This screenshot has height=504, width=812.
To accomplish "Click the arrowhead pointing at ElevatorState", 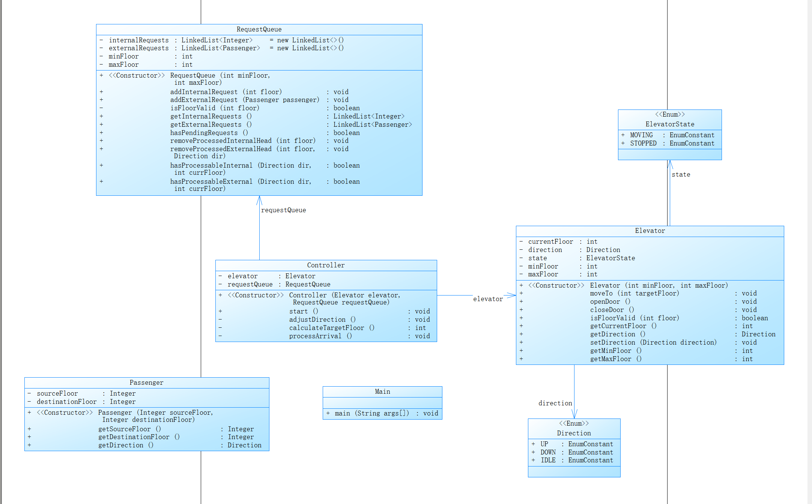I will click(x=670, y=164).
